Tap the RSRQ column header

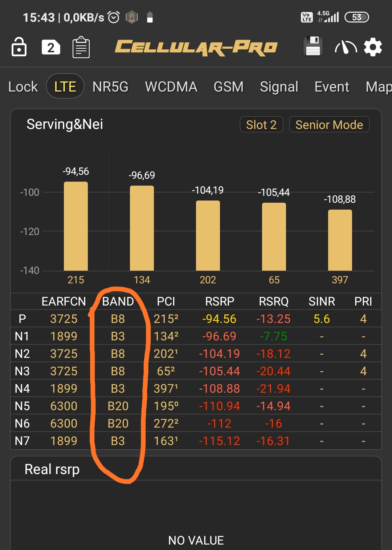point(274,302)
